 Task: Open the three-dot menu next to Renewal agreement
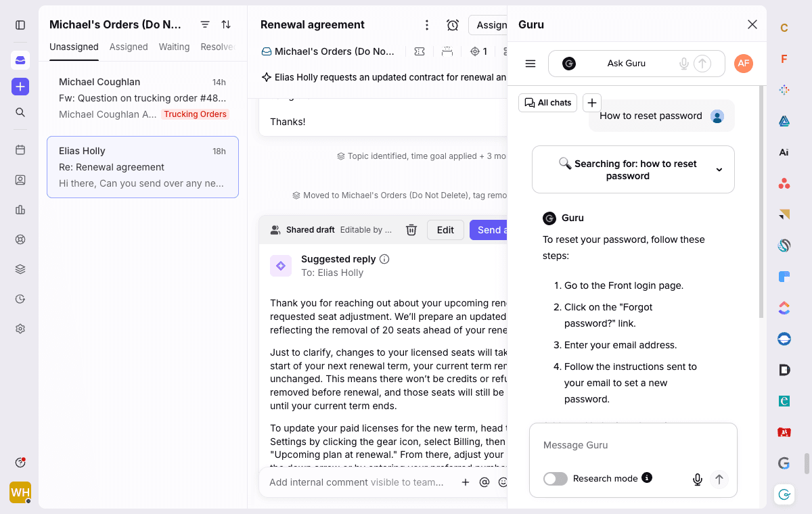coord(427,24)
